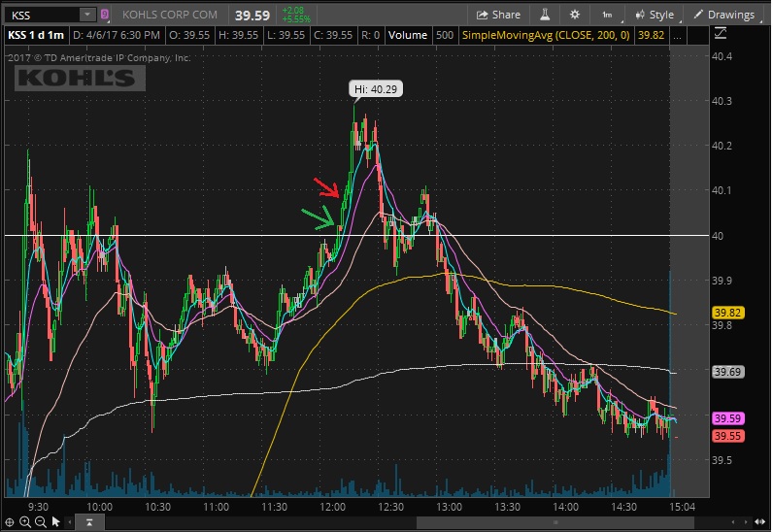Click the 15:04 time axis label
This screenshot has width=773, height=532.
click(x=683, y=507)
